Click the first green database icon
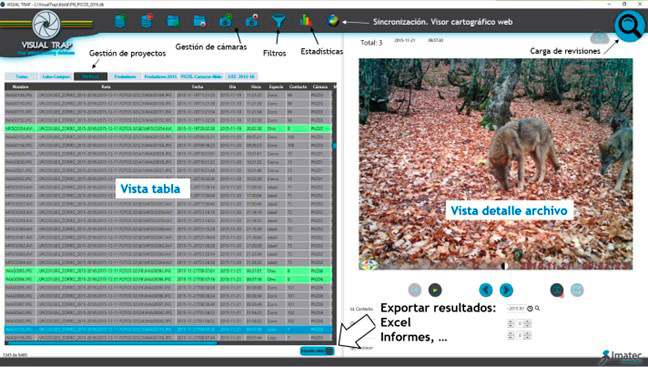 click(x=120, y=21)
